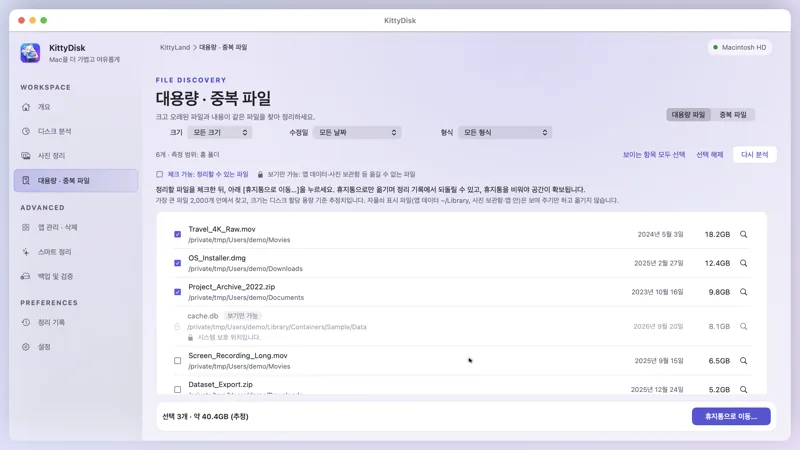The height and width of the screenshot is (450, 800).
Task: Uncheck OS_Installer.dmg checkbox
Action: click(178, 263)
